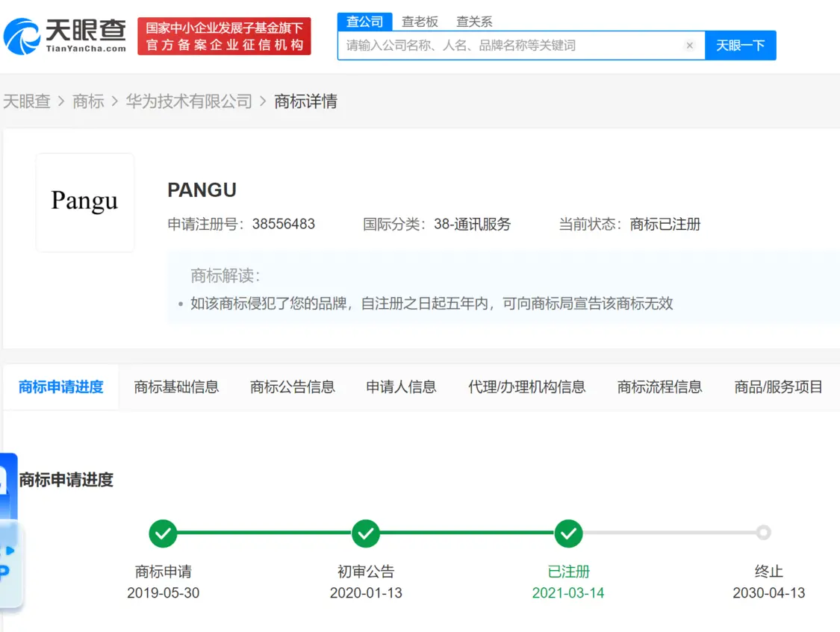This screenshot has height=632, width=840.
Task: Select the 查公司 search tab
Action: click(x=364, y=22)
